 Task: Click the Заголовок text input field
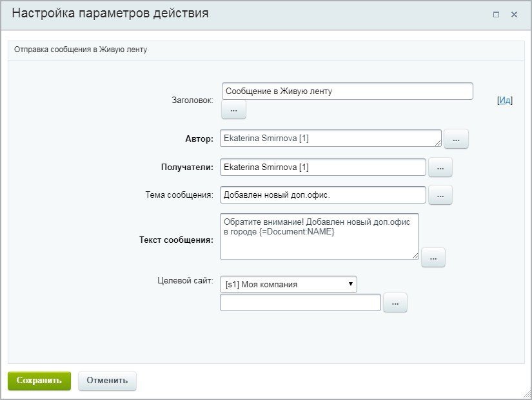(347, 91)
